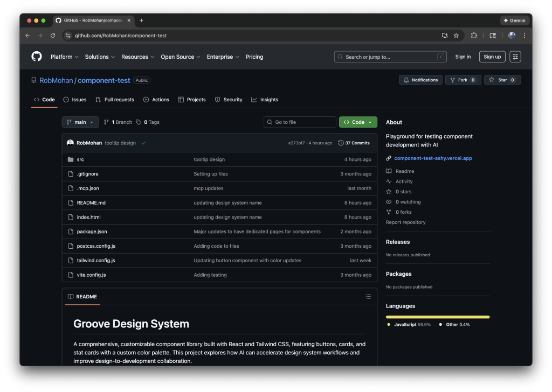Open appearance settings icon next to Sign up
Screen dimensions: 552x392
(515, 57)
